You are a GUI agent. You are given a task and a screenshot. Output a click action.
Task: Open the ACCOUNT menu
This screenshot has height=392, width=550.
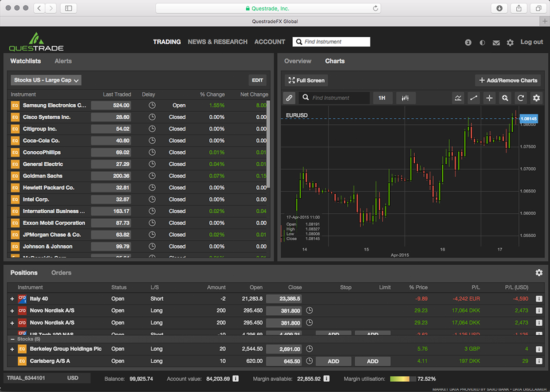tap(270, 42)
